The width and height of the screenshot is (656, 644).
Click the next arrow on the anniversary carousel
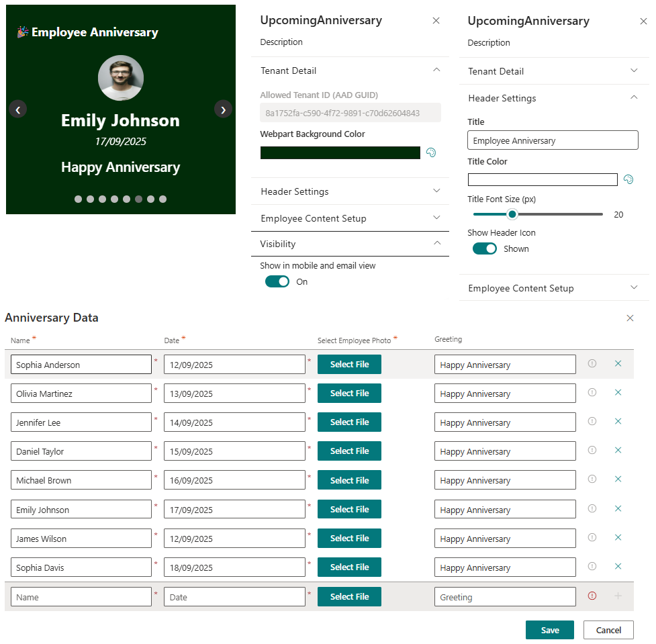click(x=223, y=109)
